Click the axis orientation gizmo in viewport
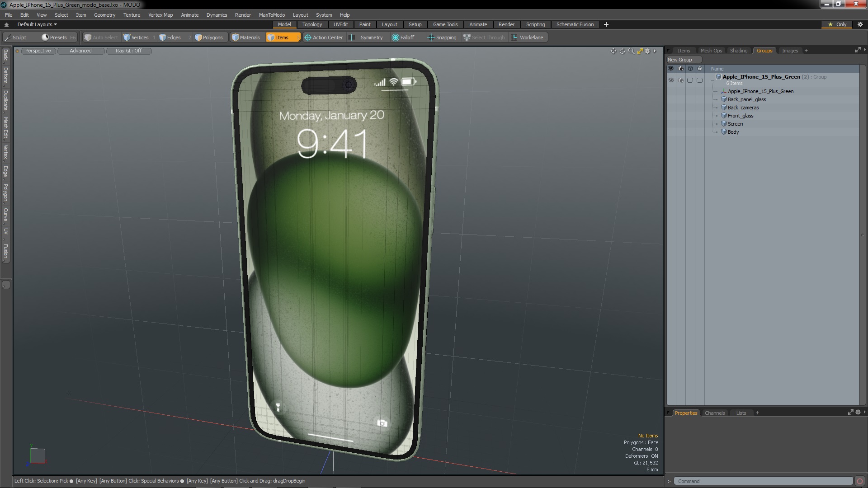This screenshot has width=868, height=488. (37, 455)
